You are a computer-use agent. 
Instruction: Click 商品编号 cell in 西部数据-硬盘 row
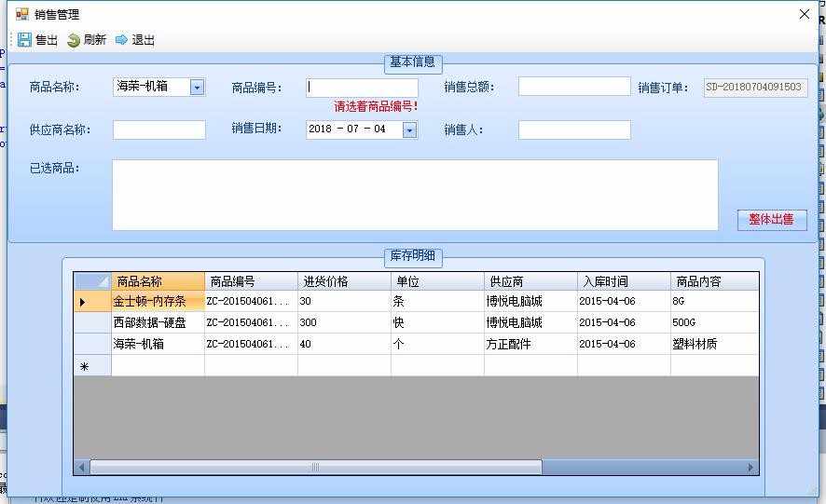click(x=252, y=322)
